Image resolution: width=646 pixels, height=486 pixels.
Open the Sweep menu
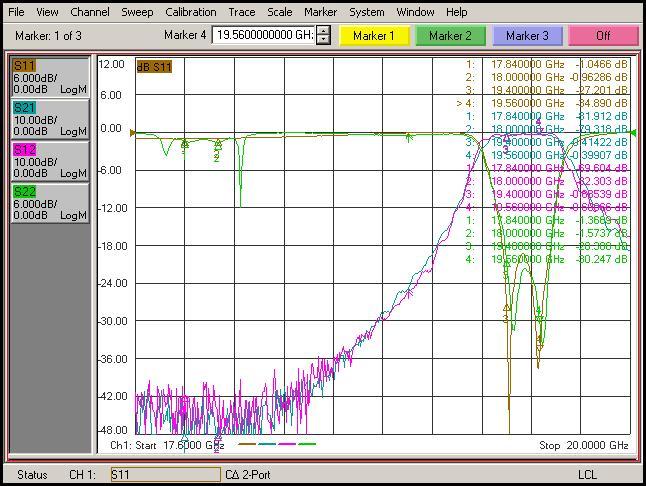[137, 12]
